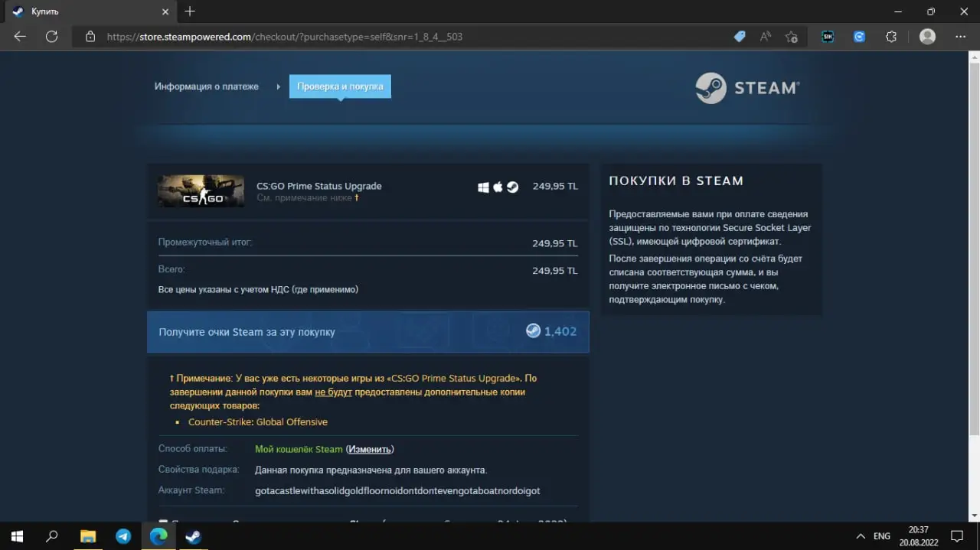Go to Информация о платеже step

pyautogui.click(x=206, y=86)
